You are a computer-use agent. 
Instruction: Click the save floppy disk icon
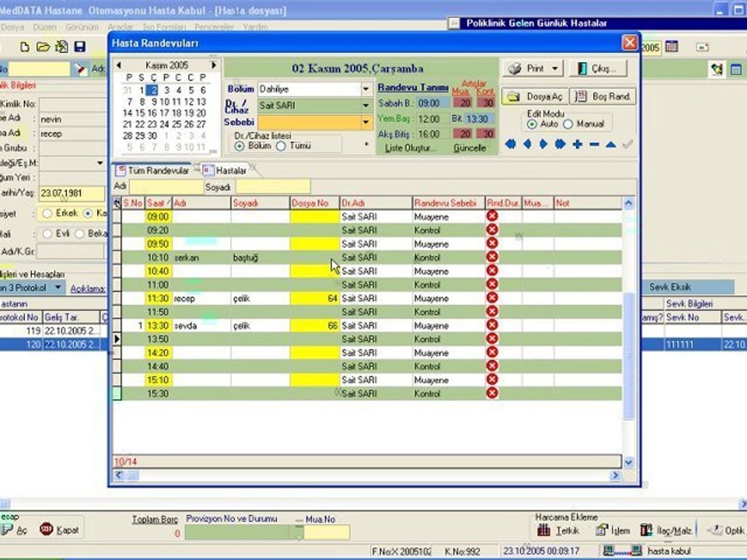tap(79, 47)
